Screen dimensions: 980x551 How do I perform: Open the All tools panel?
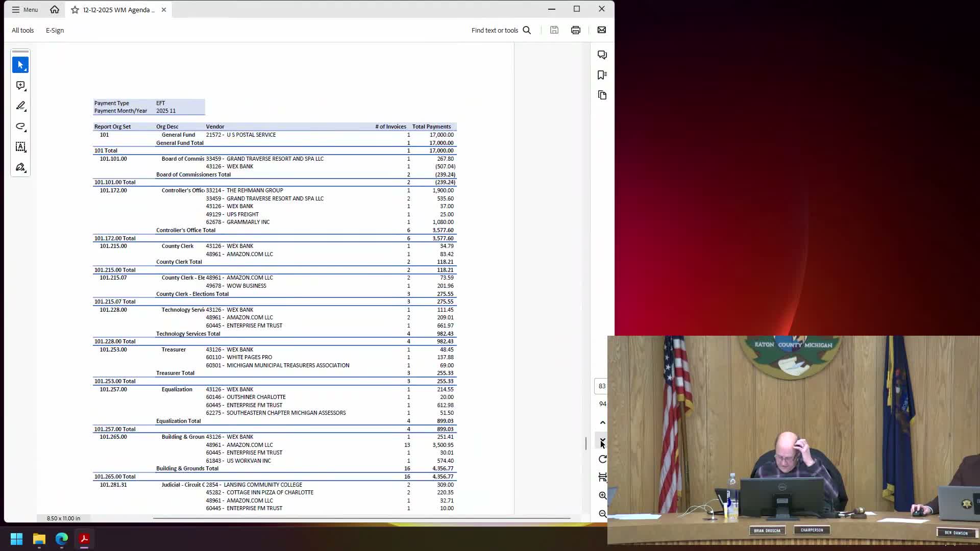23,30
